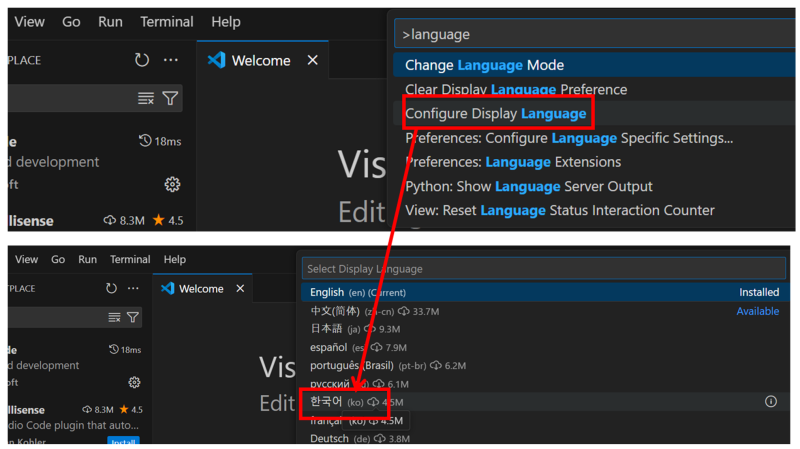Refresh extensions list in top screenshot

pos(142,60)
